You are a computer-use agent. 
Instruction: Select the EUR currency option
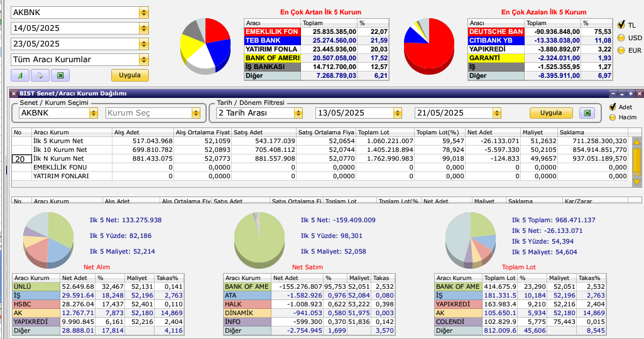pyautogui.click(x=621, y=50)
